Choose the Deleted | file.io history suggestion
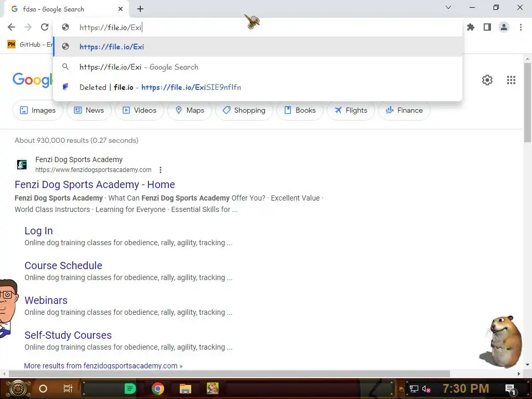 [x=258, y=87]
